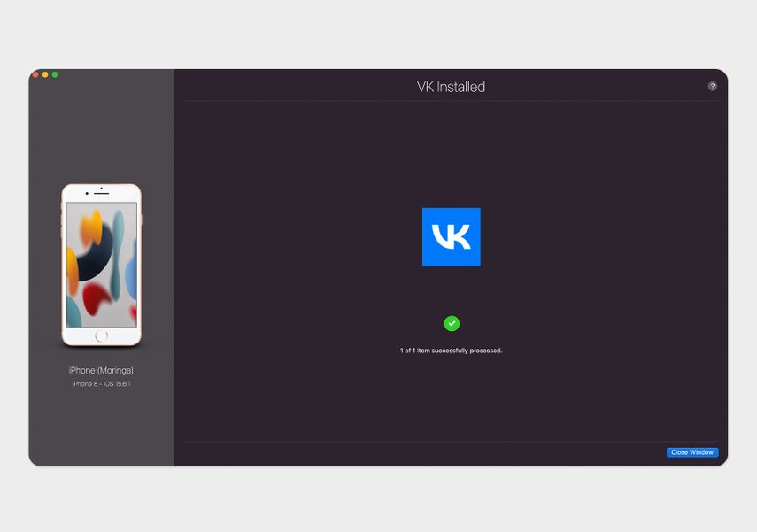Viewport: 757px width, 532px height.
Task: Open help via the question mark icon
Action: [712, 87]
